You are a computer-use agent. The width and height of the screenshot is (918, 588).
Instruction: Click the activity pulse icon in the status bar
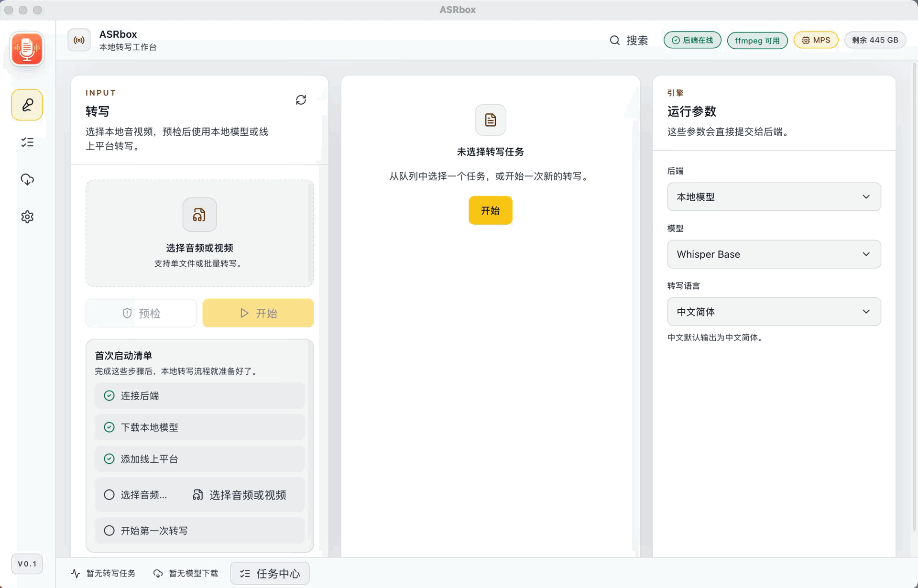(x=76, y=573)
